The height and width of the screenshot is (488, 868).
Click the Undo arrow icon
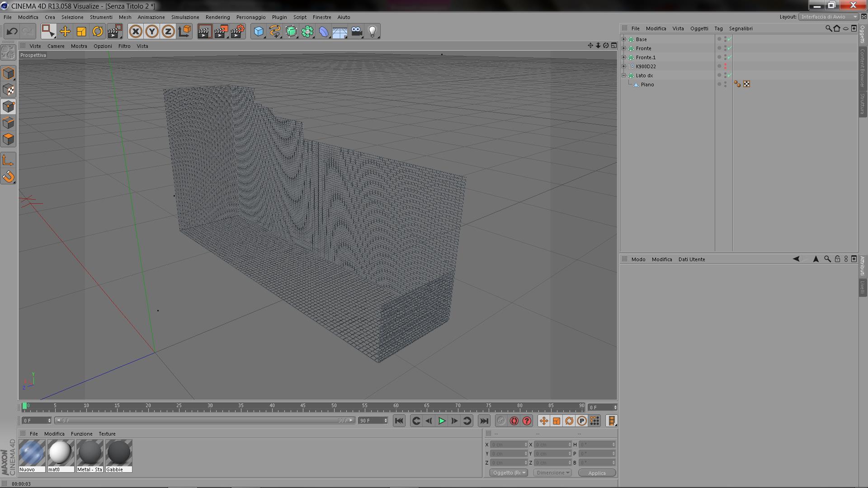pos(12,31)
